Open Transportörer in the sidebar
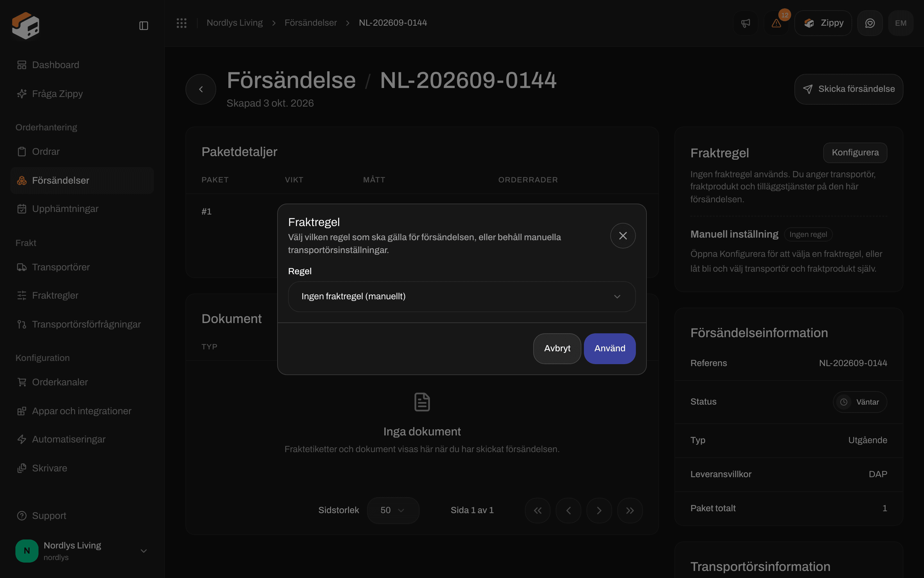The height and width of the screenshot is (578, 924). [x=82, y=267]
